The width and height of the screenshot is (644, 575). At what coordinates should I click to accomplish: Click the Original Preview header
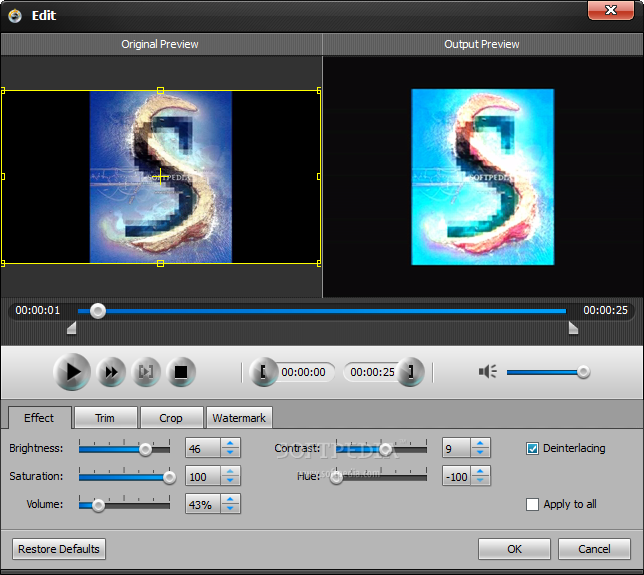coord(160,44)
